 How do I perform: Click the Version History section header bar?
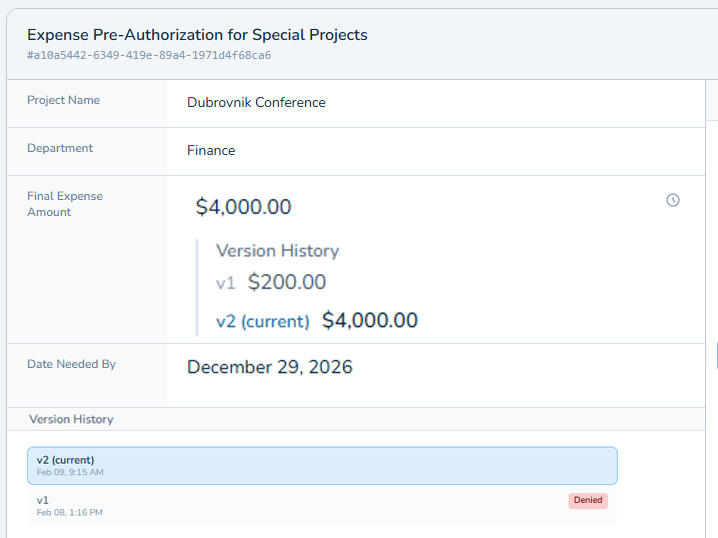click(x=356, y=419)
